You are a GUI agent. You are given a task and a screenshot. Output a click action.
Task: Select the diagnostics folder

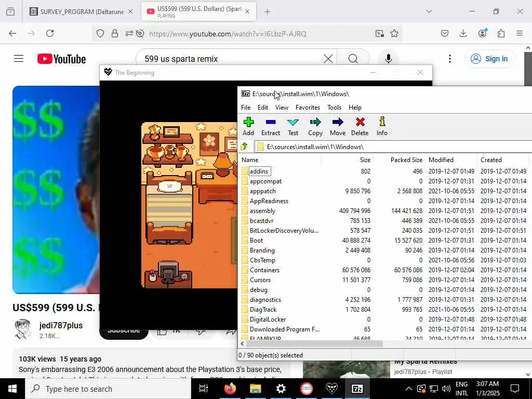coord(265,299)
